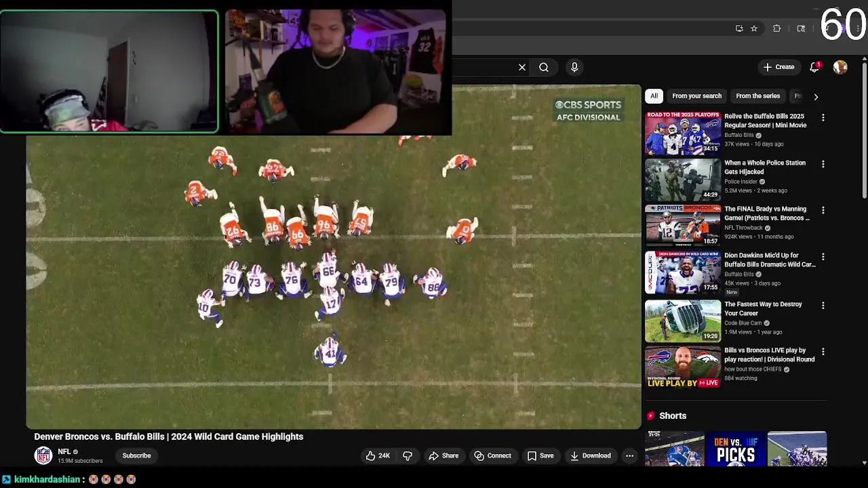Image resolution: width=868 pixels, height=488 pixels.
Task: Select the From your search chip
Action: (x=696, y=96)
